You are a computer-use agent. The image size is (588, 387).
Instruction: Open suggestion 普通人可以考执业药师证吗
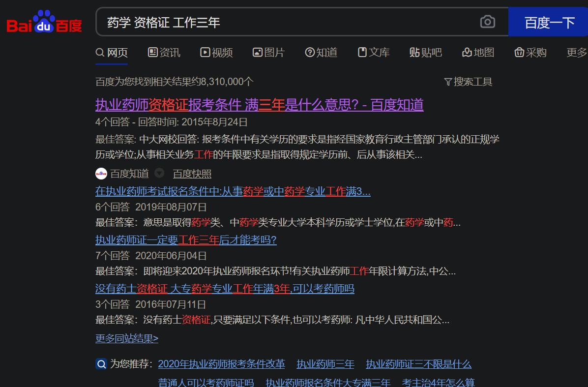coord(206,383)
